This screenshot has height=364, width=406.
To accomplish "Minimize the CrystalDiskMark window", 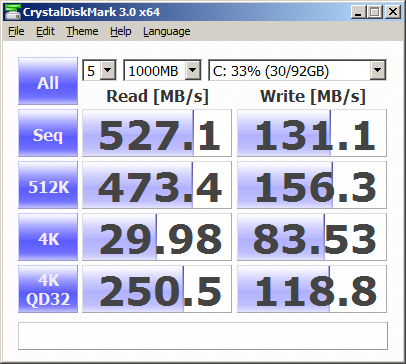I will click(358, 12).
